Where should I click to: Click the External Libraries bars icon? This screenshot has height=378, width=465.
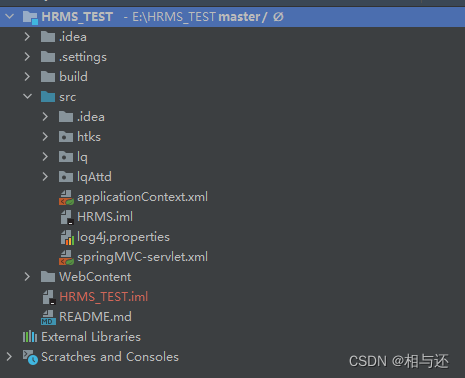click(x=30, y=336)
